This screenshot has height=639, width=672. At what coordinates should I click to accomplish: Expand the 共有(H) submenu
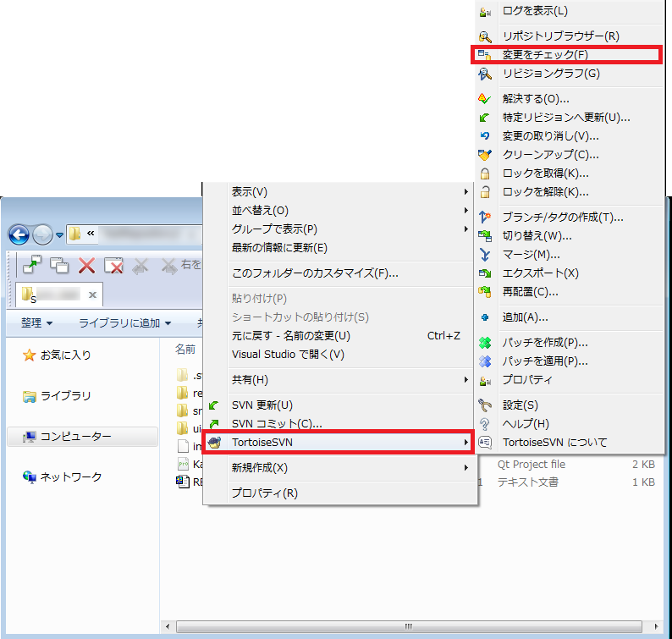pos(465,380)
